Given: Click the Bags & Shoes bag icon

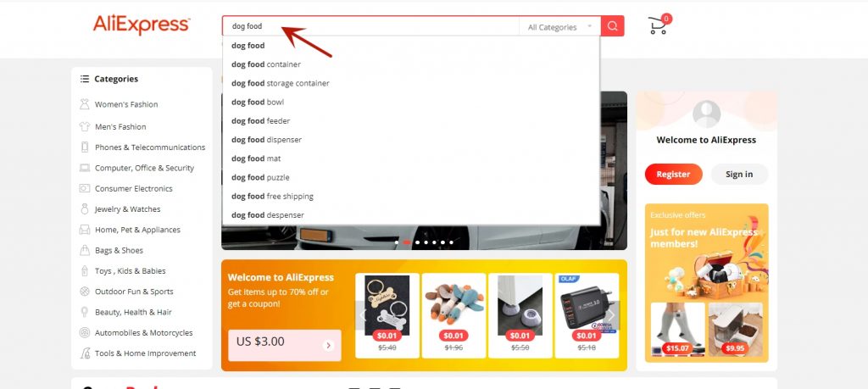Looking at the screenshot, I should tap(84, 250).
